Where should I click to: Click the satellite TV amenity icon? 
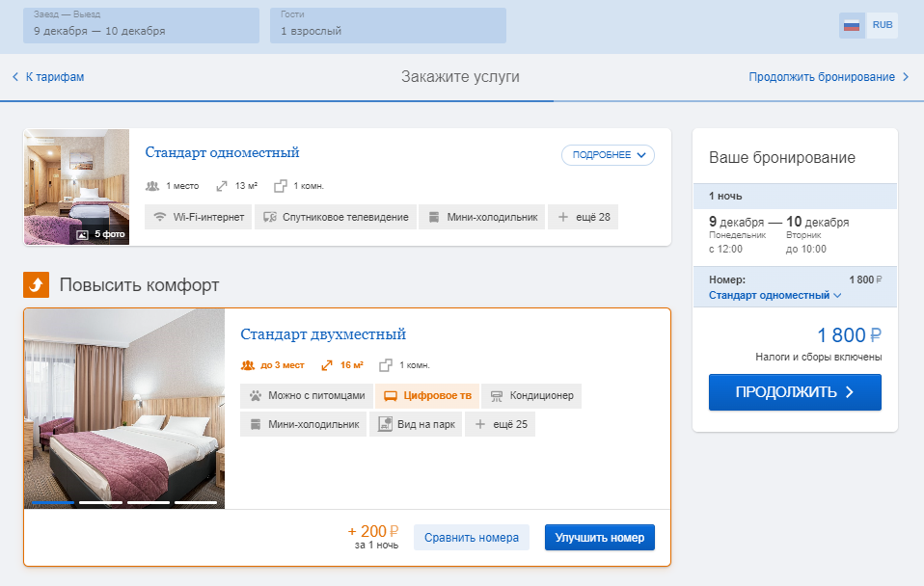click(270, 217)
